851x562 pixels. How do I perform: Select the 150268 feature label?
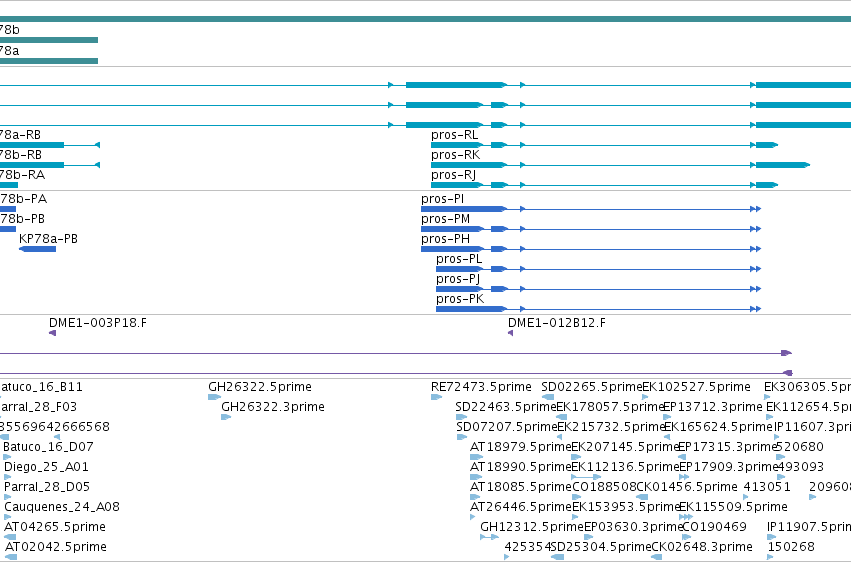[791, 547]
